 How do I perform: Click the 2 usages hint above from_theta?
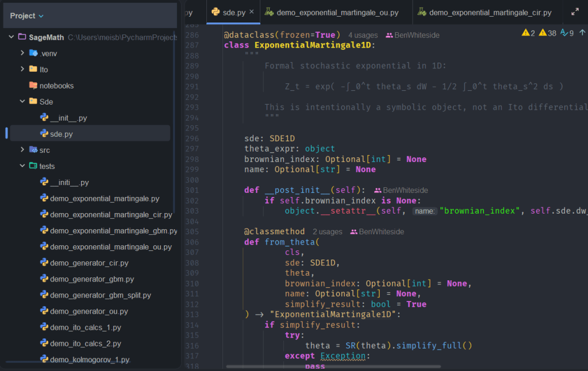[x=326, y=231]
